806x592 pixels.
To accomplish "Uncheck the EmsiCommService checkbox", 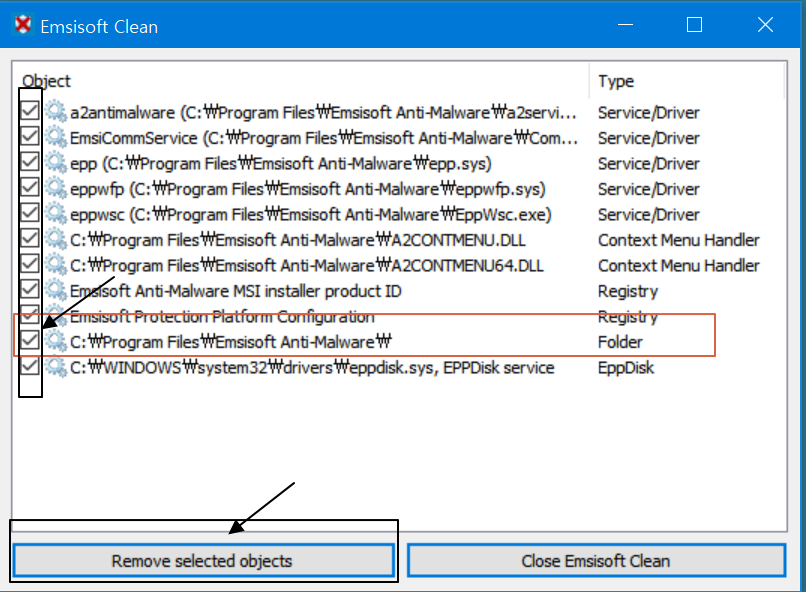I will coord(30,136).
